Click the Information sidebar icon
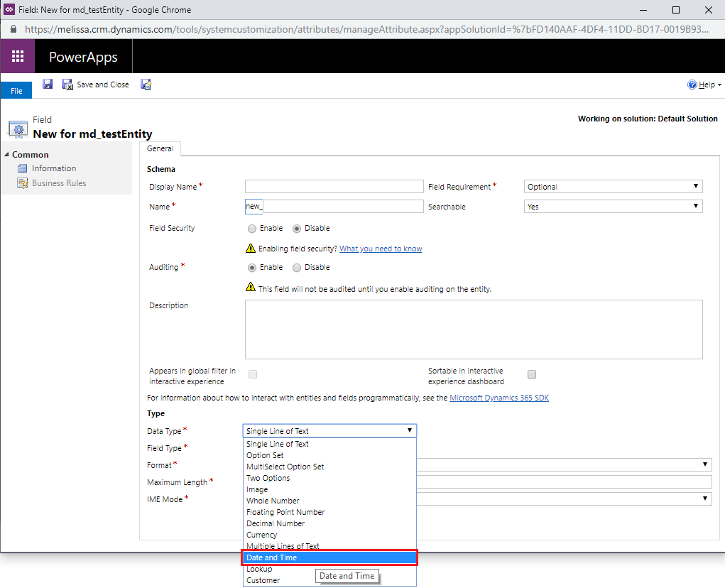 pyautogui.click(x=23, y=168)
